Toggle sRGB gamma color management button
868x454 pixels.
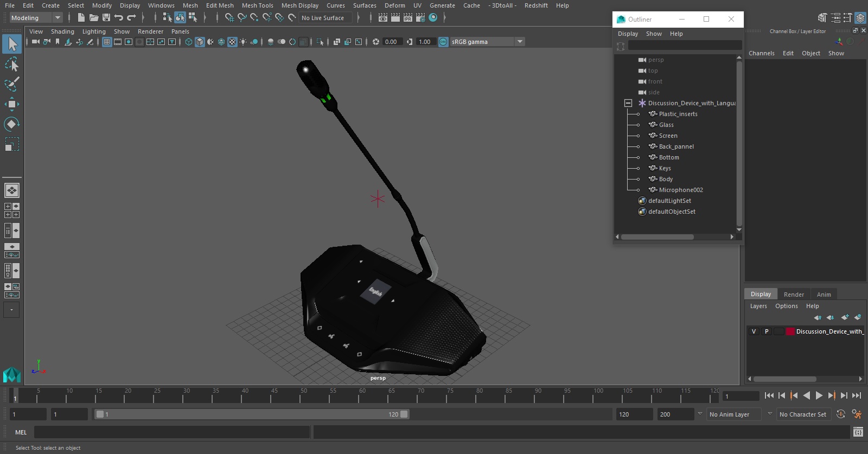point(443,42)
